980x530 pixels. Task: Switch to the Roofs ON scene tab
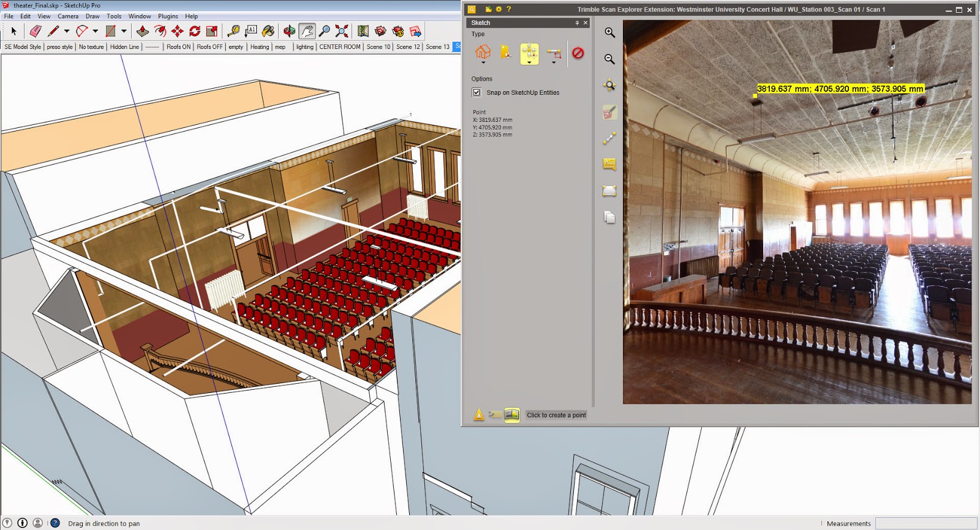pos(178,47)
